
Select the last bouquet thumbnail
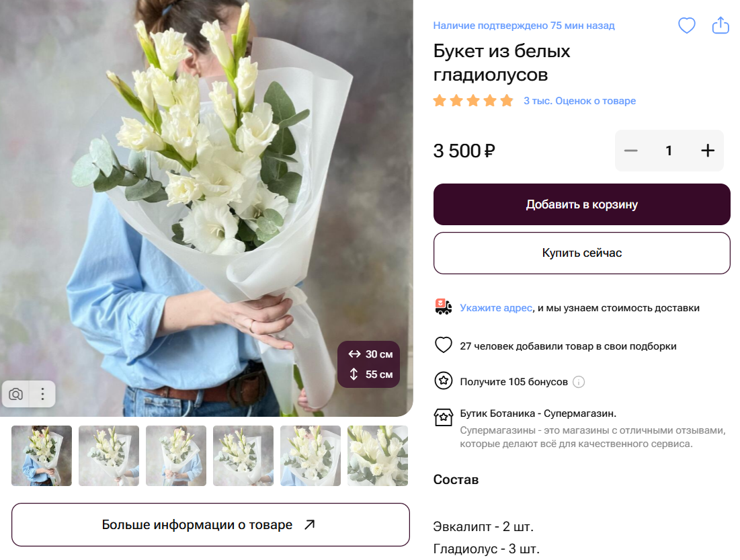pos(378,455)
